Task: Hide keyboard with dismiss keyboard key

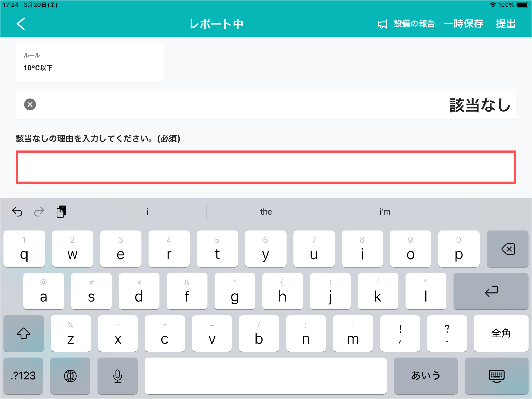Action: (x=496, y=376)
